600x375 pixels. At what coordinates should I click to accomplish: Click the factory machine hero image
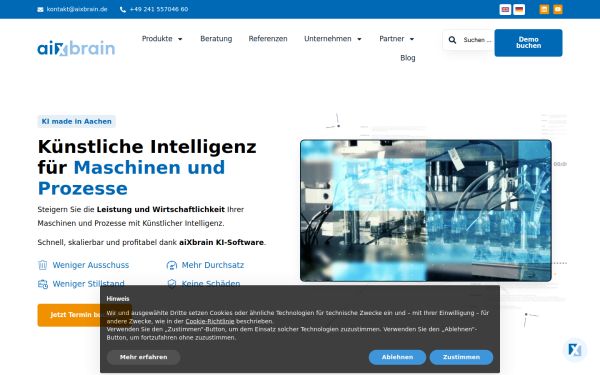(426, 211)
